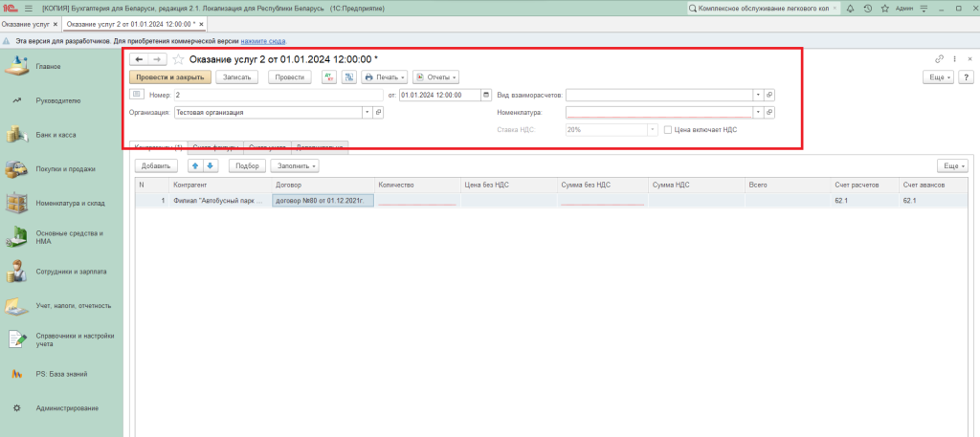This screenshot has width=980, height=437.
Task: Show document postings (Дт/Кт) icon
Action: tap(329, 76)
